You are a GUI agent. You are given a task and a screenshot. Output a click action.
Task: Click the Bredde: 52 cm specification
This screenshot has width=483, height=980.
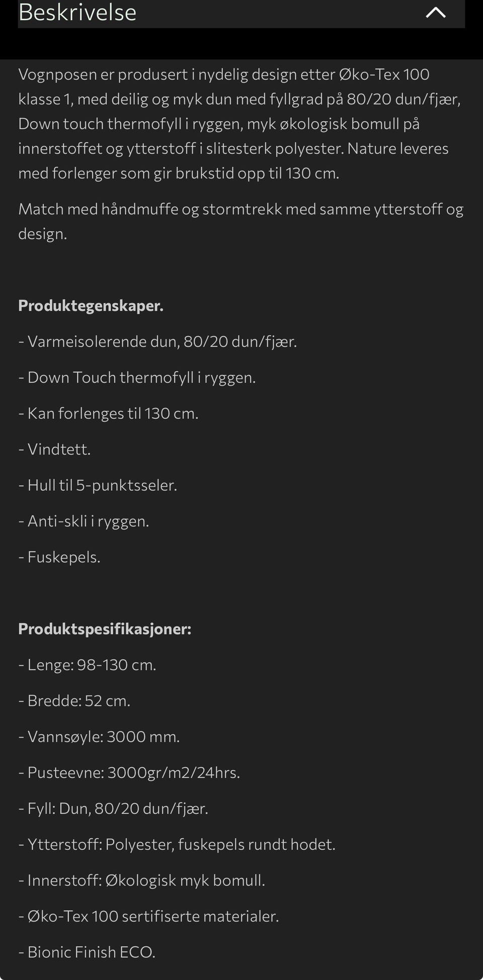point(74,701)
